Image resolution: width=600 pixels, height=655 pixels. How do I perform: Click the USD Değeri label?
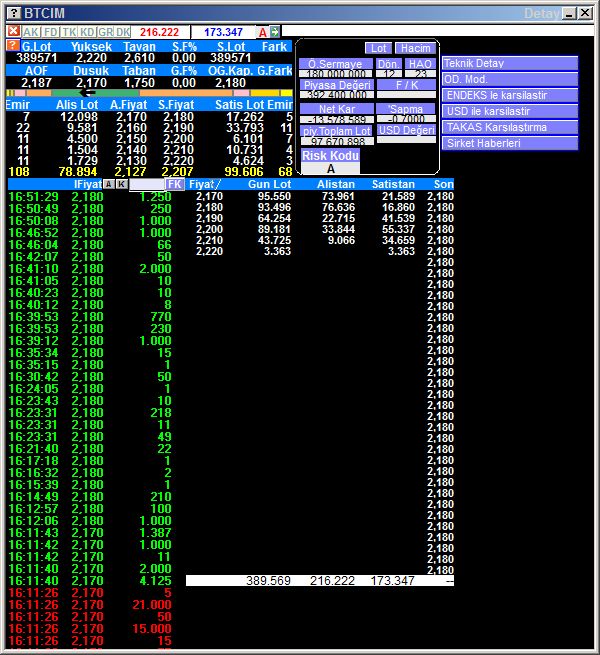[x=407, y=130]
